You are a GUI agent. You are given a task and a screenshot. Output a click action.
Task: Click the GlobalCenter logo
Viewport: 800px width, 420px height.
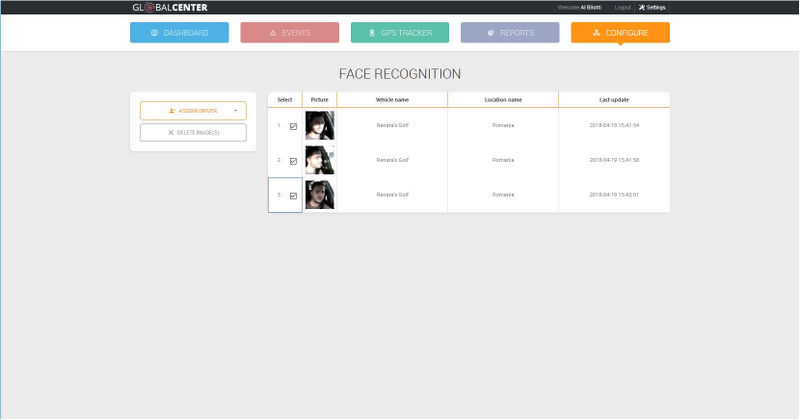pos(170,7)
